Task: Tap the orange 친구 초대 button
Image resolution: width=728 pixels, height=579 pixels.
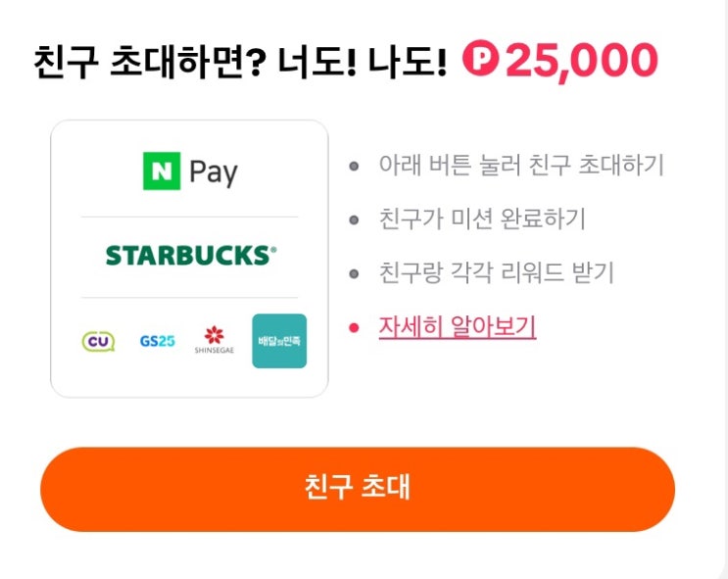Action: [358, 489]
